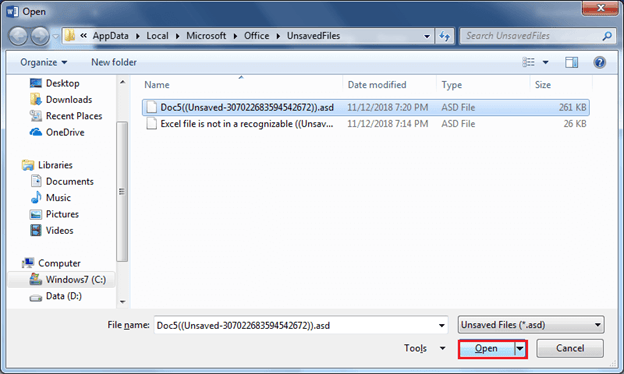624x374 pixels.
Task: Navigate to Local in the breadcrumb
Action: (157, 36)
